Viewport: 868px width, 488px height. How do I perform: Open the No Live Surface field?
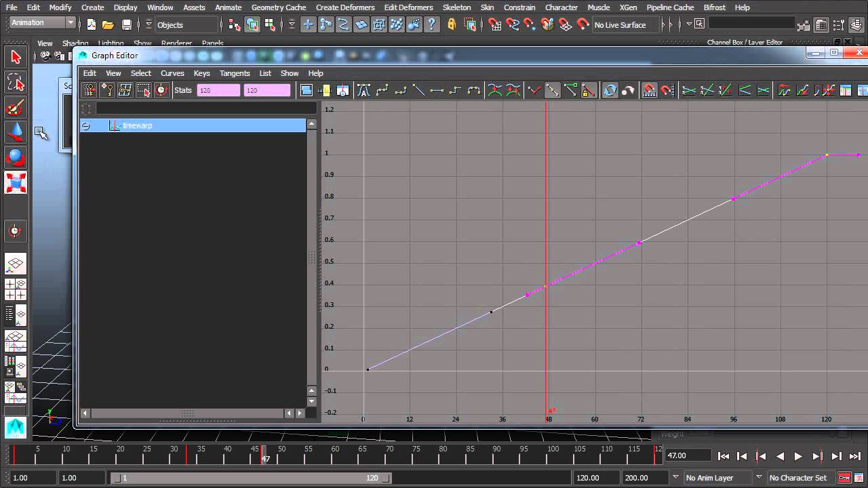(625, 25)
